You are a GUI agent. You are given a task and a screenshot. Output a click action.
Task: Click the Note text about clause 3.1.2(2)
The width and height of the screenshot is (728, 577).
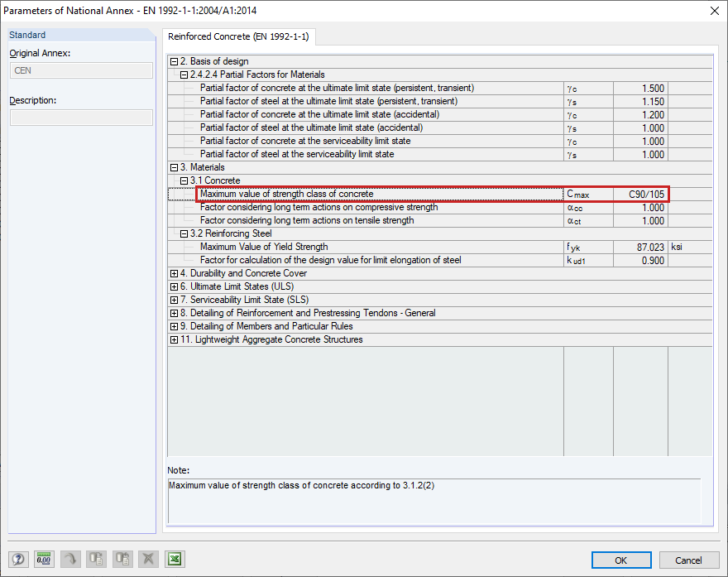(x=302, y=485)
